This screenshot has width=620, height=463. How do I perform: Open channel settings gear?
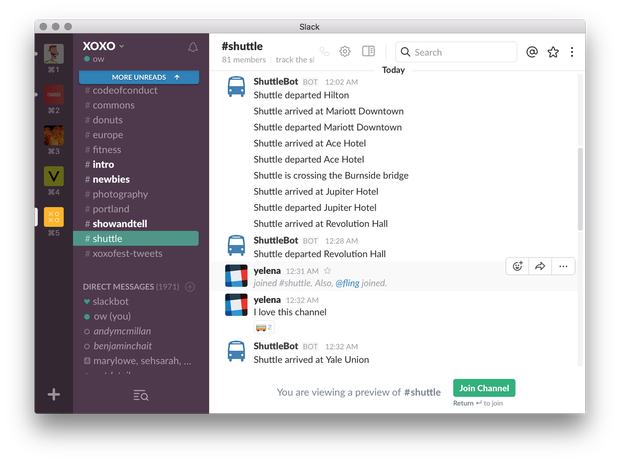345,51
